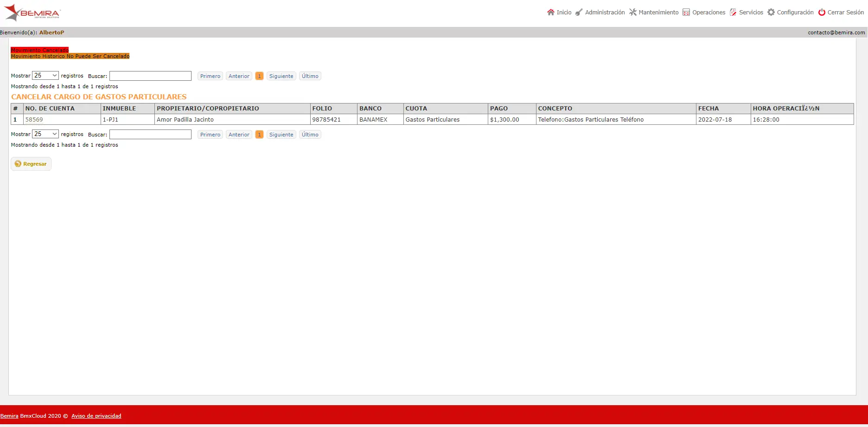Open Aviso de privacidad link
868x427 pixels.
click(96, 416)
